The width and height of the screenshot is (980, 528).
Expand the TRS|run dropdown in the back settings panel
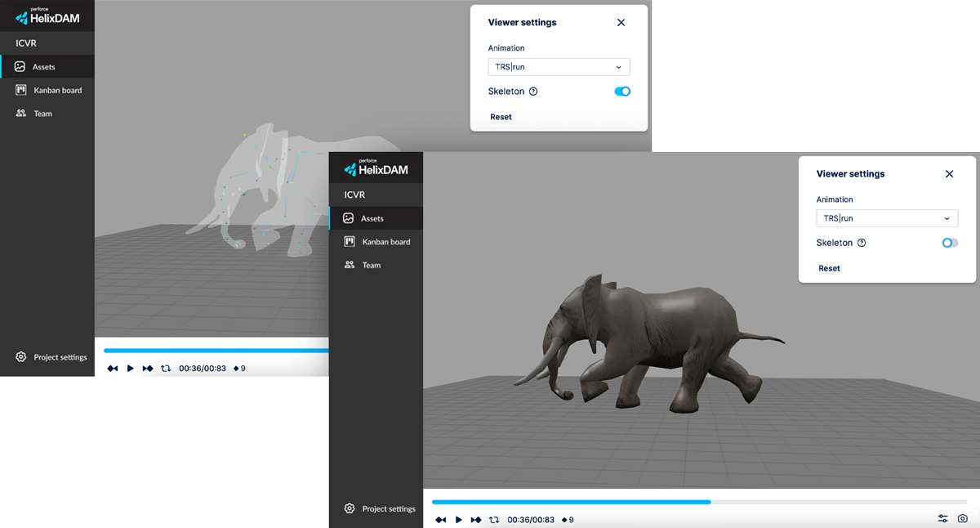tap(559, 67)
